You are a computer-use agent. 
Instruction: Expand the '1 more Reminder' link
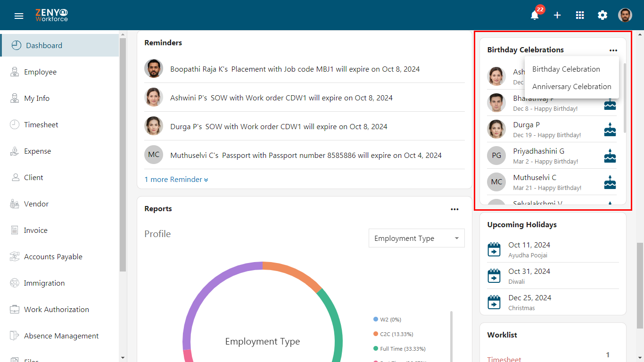click(176, 180)
